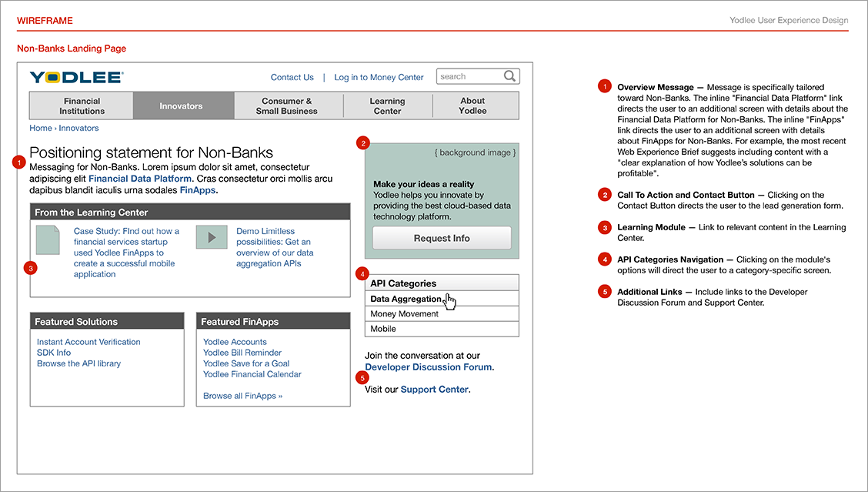Open the Case Study document icon

pyautogui.click(x=48, y=240)
